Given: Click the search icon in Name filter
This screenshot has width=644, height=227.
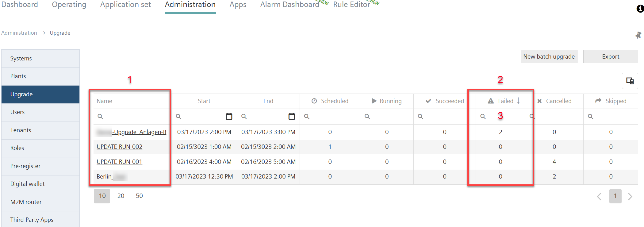Looking at the screenshot, I should click(x=100, y=117).
